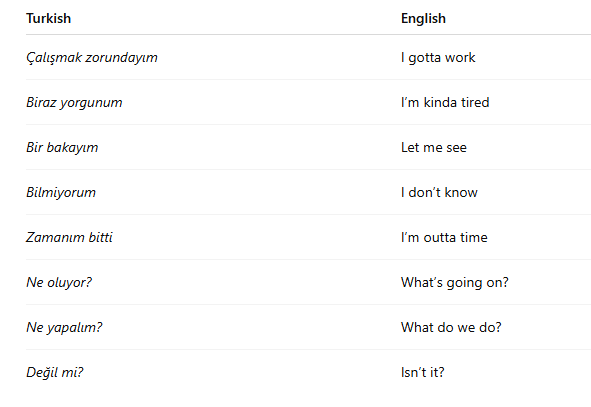Select the phrase Değil mi?
591x407 pixels.
pyautogui.click(x=55, y=373)
